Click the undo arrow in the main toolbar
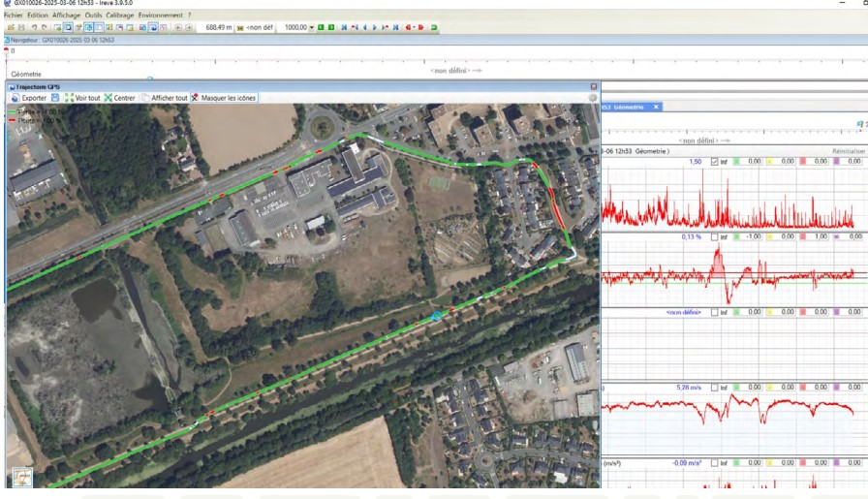 tap(33, 27)
